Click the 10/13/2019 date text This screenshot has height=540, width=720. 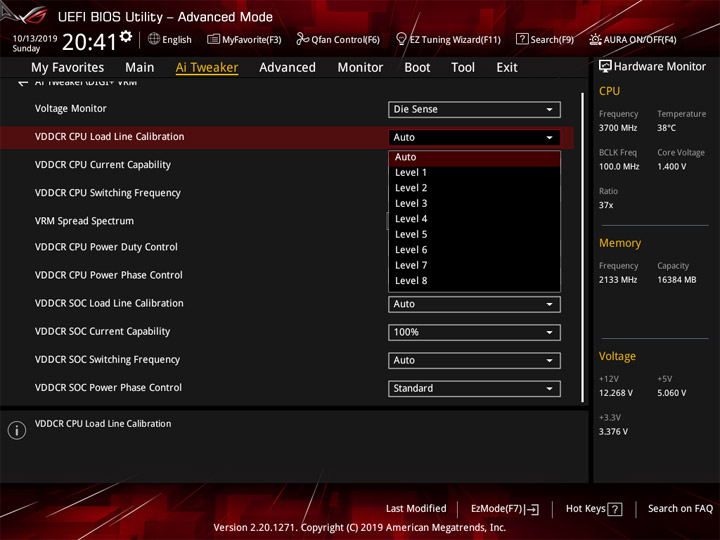coord(35,39)
